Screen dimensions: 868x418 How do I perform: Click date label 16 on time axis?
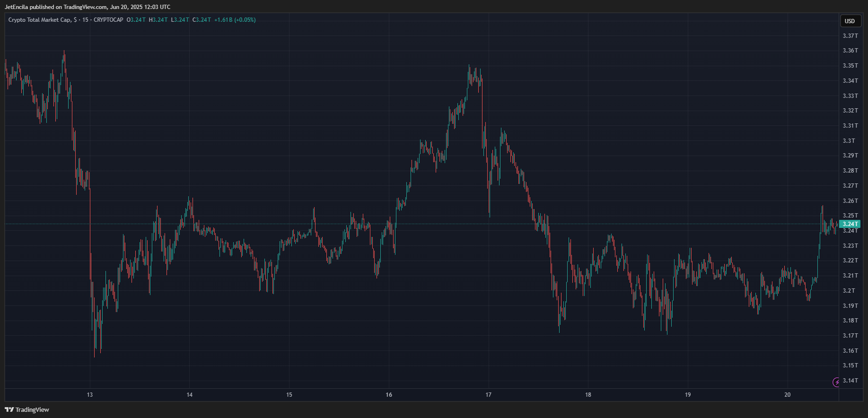tap(389, 395)
